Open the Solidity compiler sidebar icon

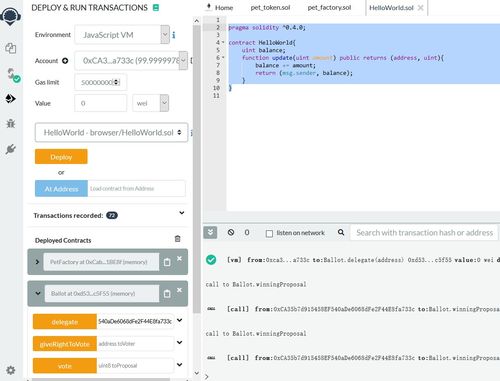pyautogui.click(x=13, y=75)
